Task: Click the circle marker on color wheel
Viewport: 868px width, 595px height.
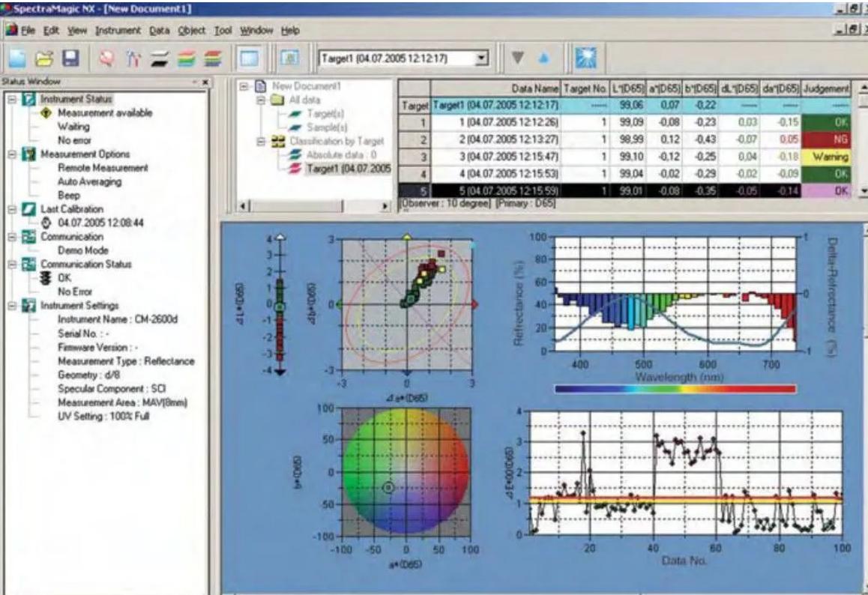Action: pyautogui.click(x=388, y=487)
